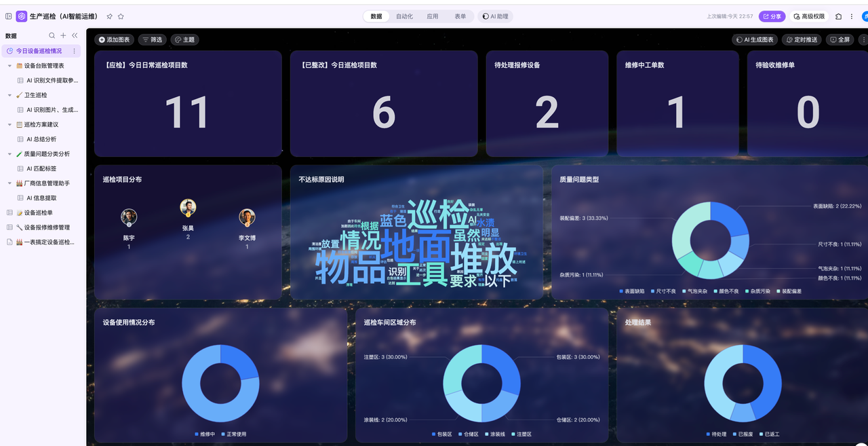Collapse the 厂商信息管理助手 folder

10,183
